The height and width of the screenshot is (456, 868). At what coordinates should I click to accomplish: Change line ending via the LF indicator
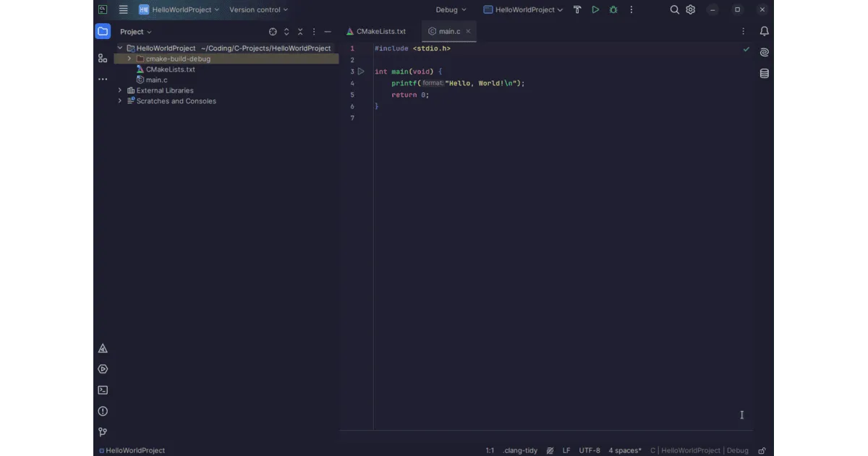tap(566, 449)
